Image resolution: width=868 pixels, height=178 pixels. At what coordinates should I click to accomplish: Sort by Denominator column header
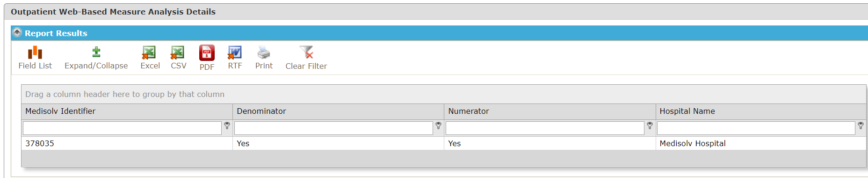(x=338, y=111)
